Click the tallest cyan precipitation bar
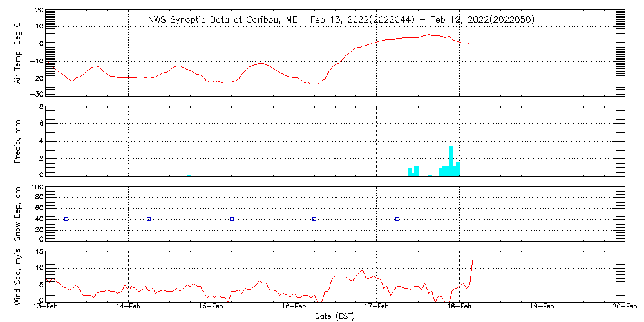 point(451,161)
